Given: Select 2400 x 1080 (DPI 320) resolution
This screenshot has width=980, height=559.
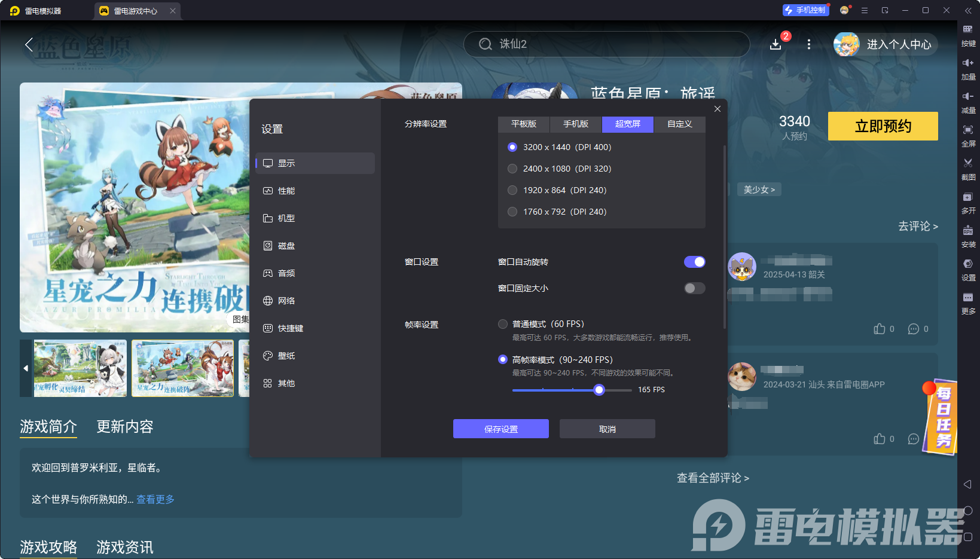Looking at the screenshot, I should 512,169.
